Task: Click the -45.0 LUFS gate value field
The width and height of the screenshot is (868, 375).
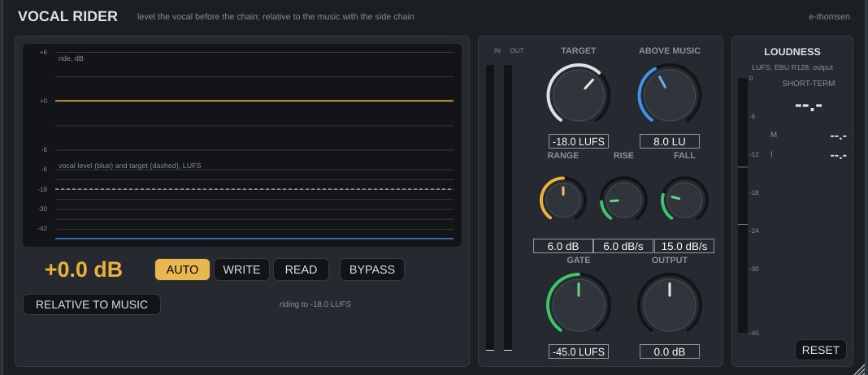Action: pos(579,351)
